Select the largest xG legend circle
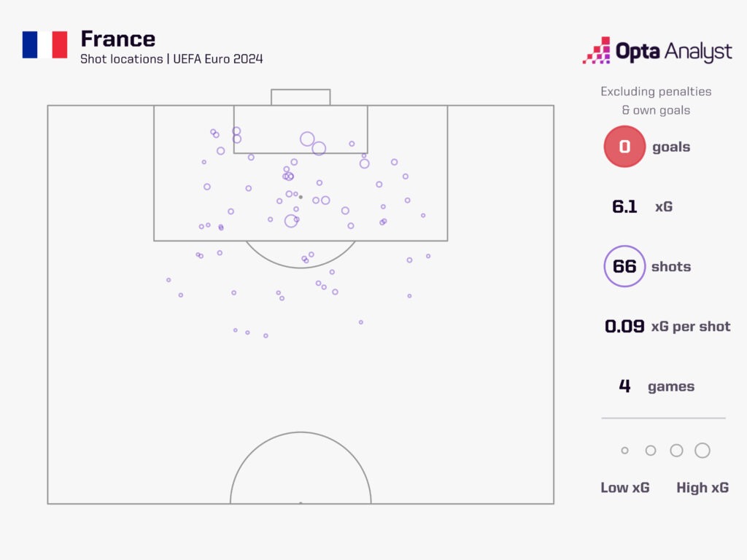Screen dimensions: 747x560 coord(703,451)
